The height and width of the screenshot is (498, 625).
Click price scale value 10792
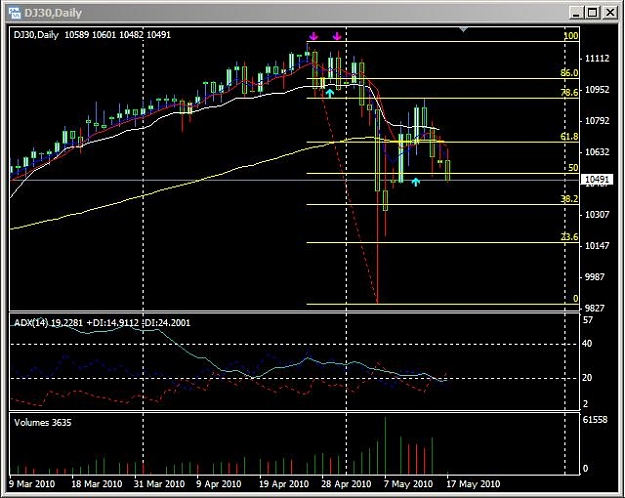tap(597, 121)
